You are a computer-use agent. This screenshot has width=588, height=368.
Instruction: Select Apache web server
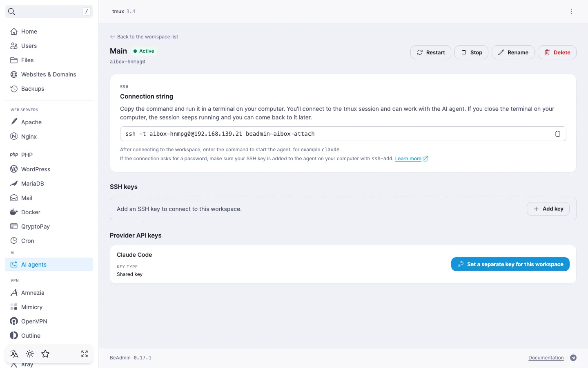(x=49, y=122)
